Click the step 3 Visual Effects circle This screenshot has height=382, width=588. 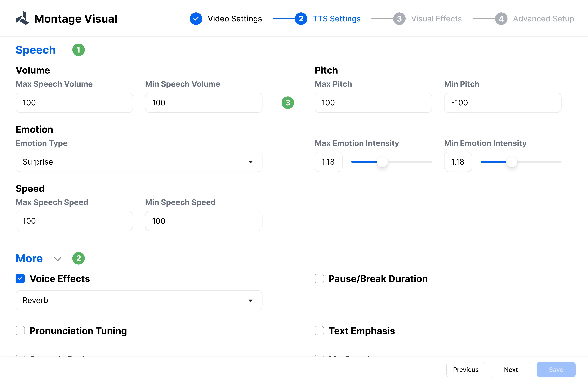click(x=399, y=19)
